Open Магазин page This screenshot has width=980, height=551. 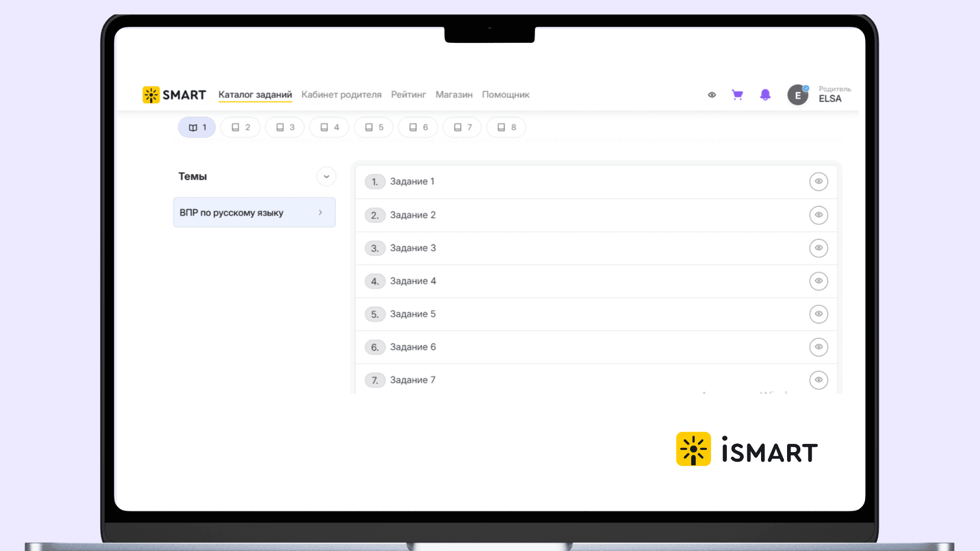click(x=454, y=95)
